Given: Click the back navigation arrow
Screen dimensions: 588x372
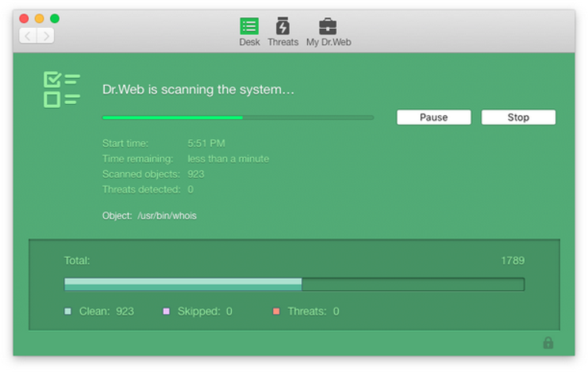Looking at the screenshot, I should coord(28,36).
